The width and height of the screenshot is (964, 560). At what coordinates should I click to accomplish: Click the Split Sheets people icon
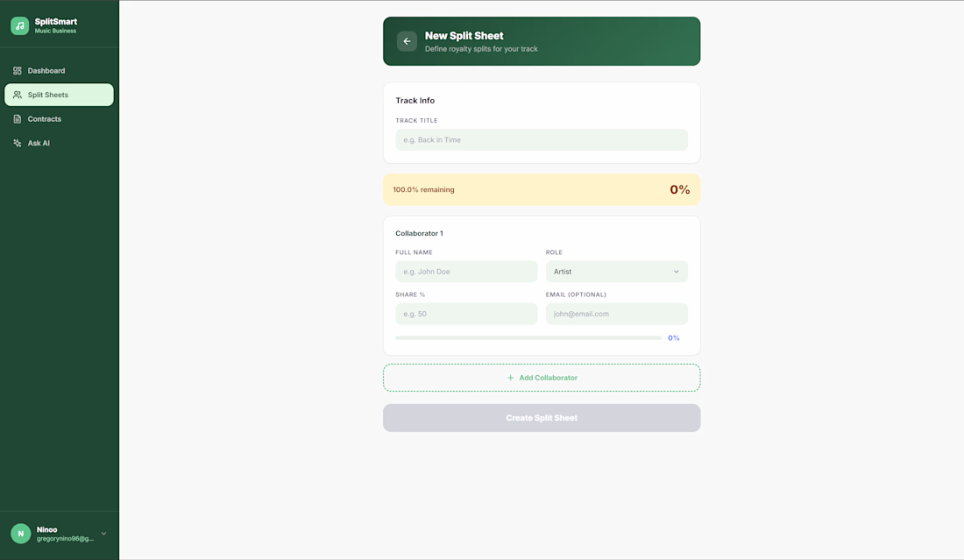(x=18, y=95)
